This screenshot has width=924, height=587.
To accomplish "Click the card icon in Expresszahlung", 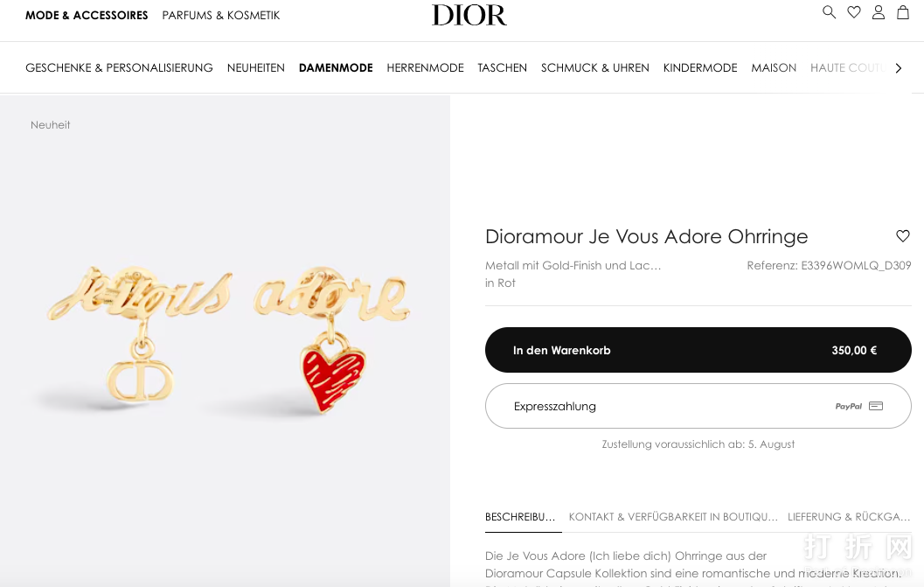I will [876, 406].
